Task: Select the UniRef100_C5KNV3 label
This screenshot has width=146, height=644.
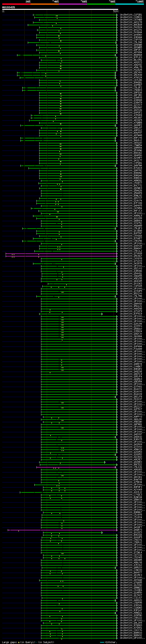Action: [x=131, y=90]
